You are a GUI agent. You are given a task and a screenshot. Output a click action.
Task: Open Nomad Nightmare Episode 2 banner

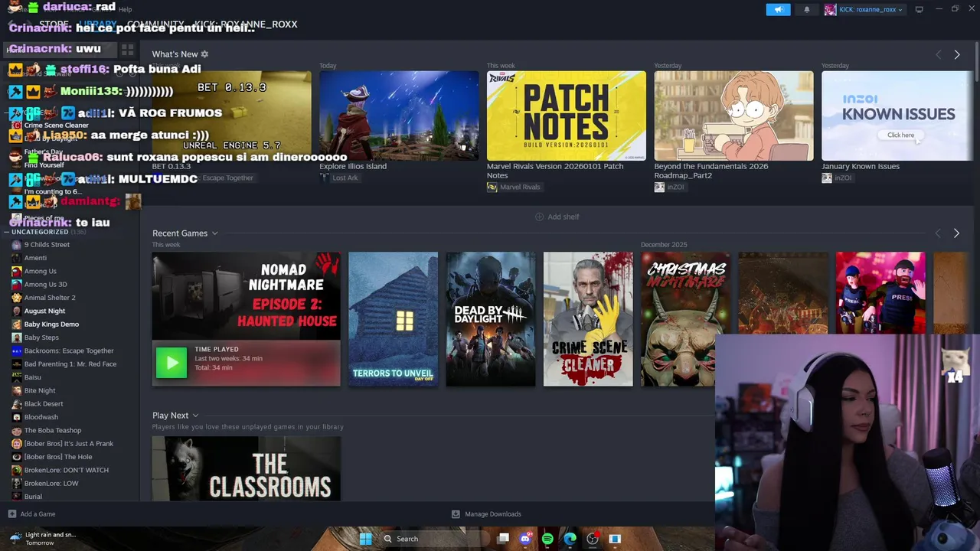pyautogui.click(x=247, y=296)
